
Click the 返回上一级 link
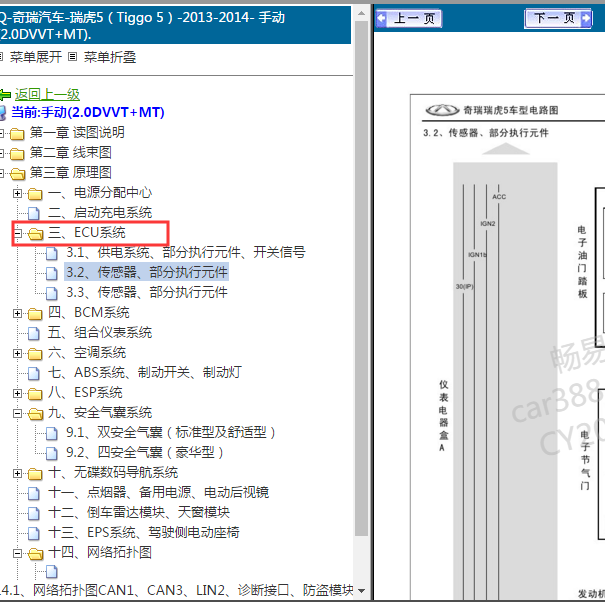[x=47, y=94]
